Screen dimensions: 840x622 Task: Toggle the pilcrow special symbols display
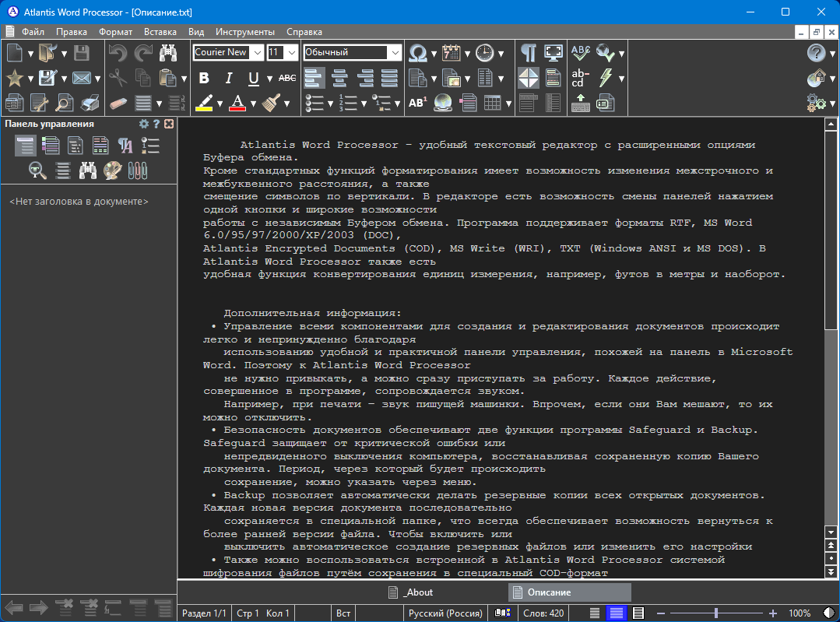point(529,53)
